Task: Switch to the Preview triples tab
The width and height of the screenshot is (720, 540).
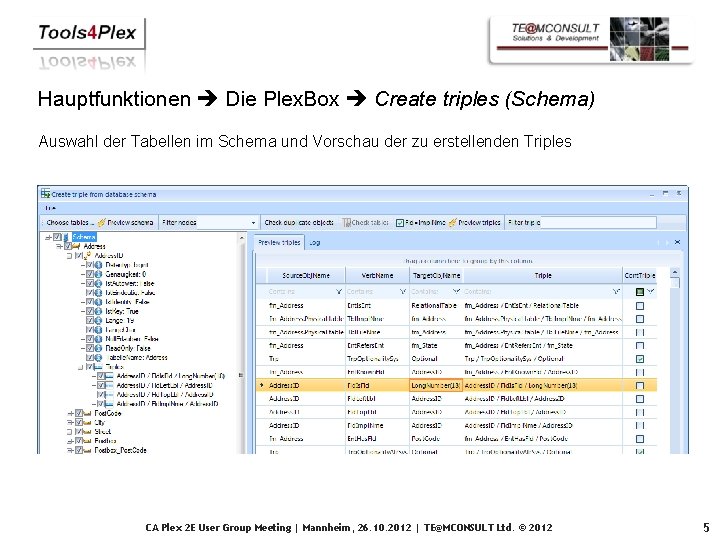Action: [x=279, y=242]
